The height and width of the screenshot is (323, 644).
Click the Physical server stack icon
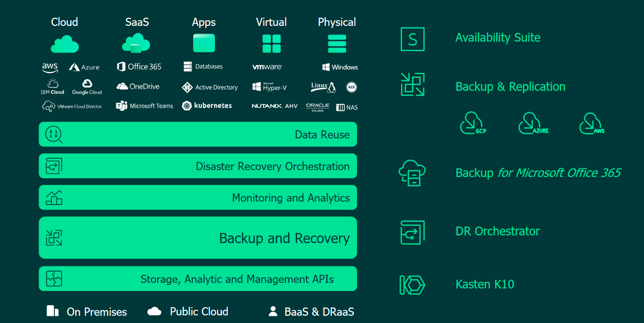tap(337, 44)
